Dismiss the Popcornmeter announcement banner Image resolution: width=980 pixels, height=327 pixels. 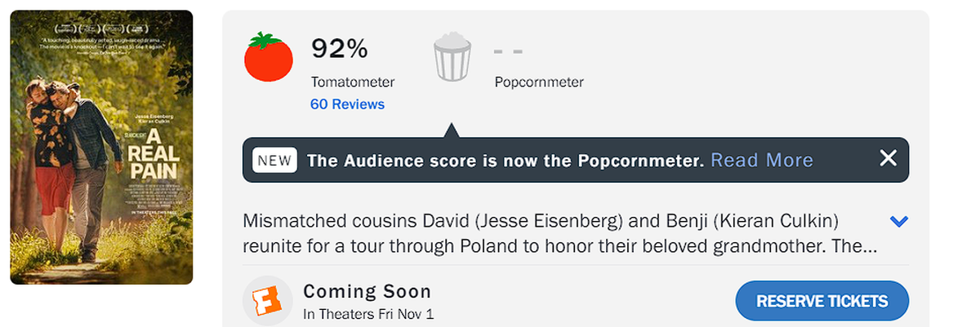pos(888,159)
